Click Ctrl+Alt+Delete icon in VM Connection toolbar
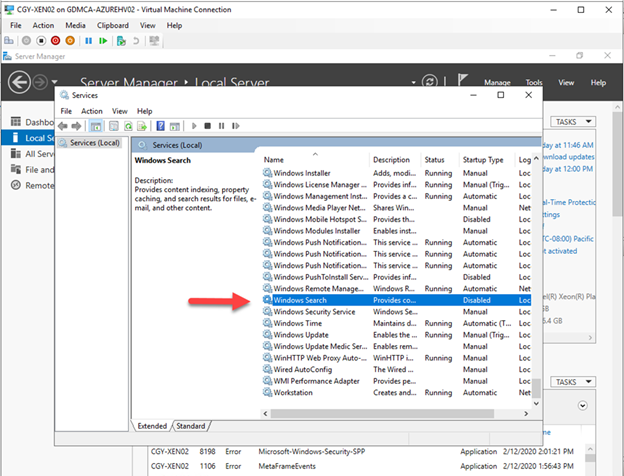 [x=9, y=41]
